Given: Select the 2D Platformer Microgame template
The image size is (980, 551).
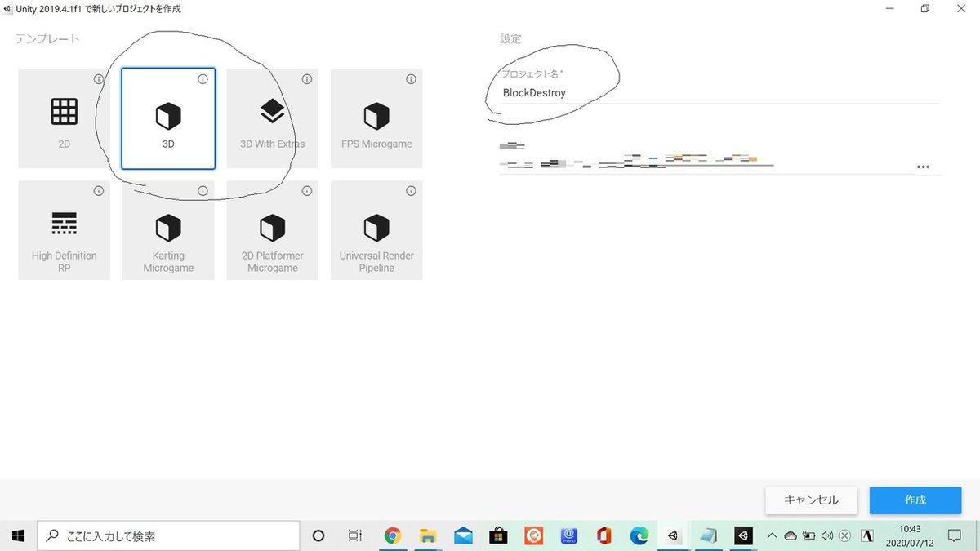Looking at the screenshot, I should pyautogui.click(x=272, y=230).
